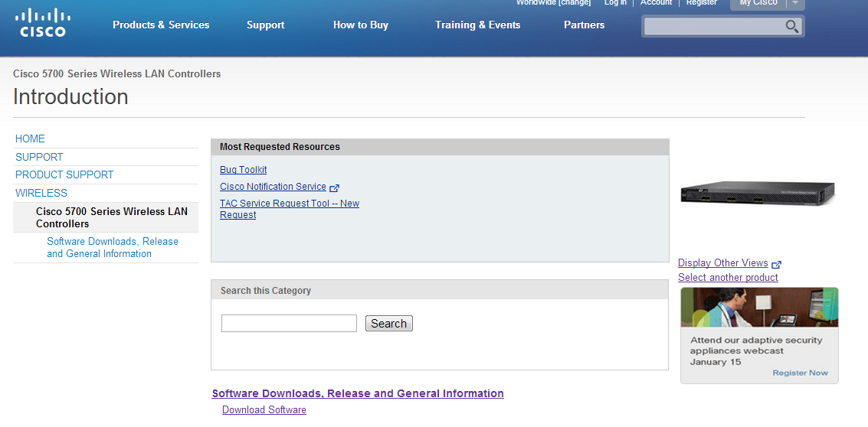Expand the My Cisco dropdown arrow
The image size is (868, 427).
795,3
